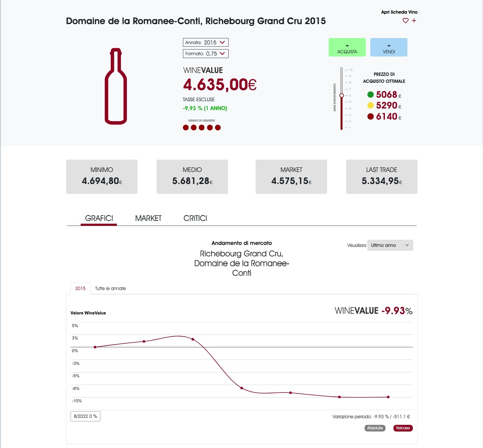Click the green ACQUISTA button

[347, 47]
